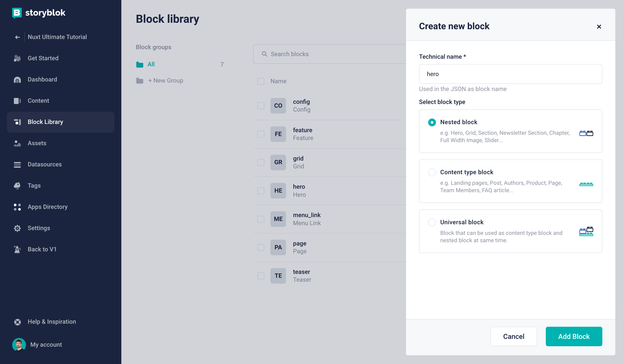Image resolution: width=624 pixels, height=364 pixels.
Task: Click the TE badge of teaser block
Action: pos(278,276)
